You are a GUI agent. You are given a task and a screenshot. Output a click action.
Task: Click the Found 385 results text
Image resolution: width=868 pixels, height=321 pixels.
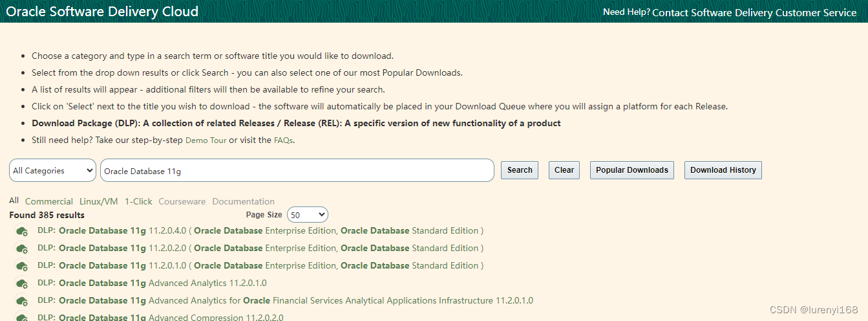click(47, 215)
